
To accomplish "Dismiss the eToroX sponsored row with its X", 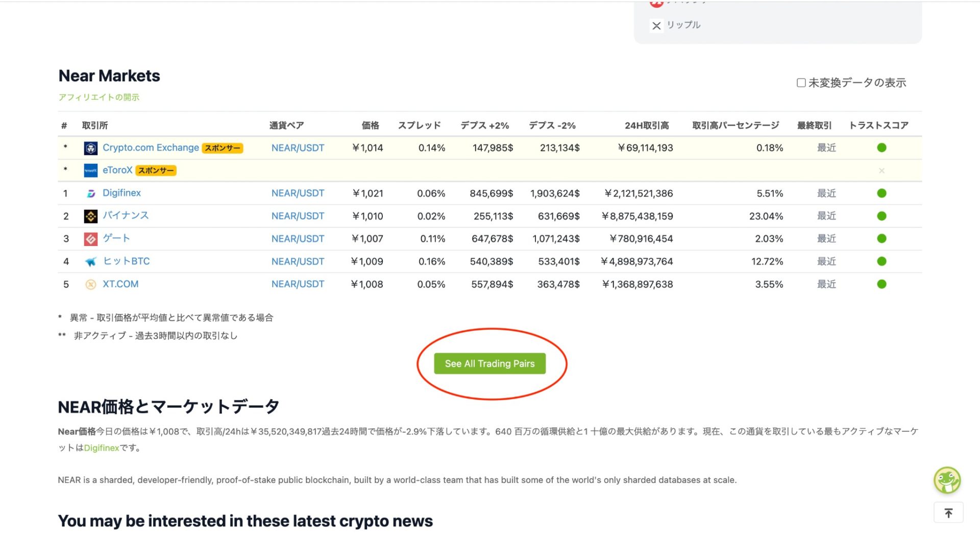I will click(881, 170).
